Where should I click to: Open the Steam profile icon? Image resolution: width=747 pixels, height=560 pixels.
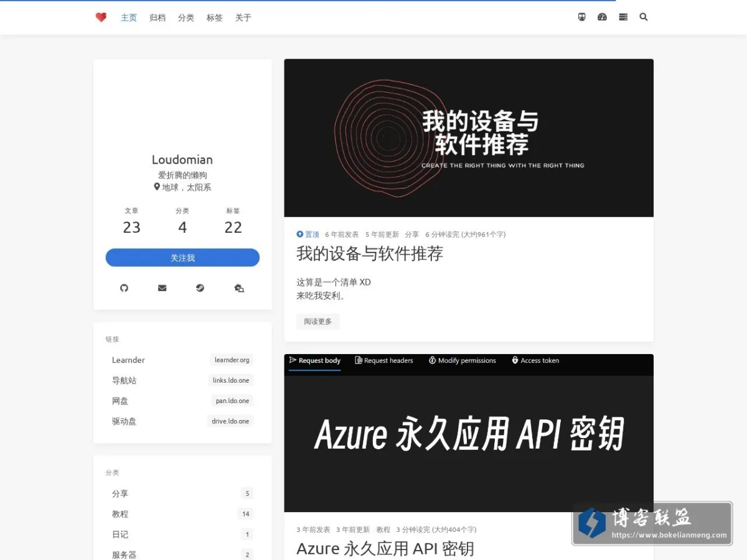[200, 288]
